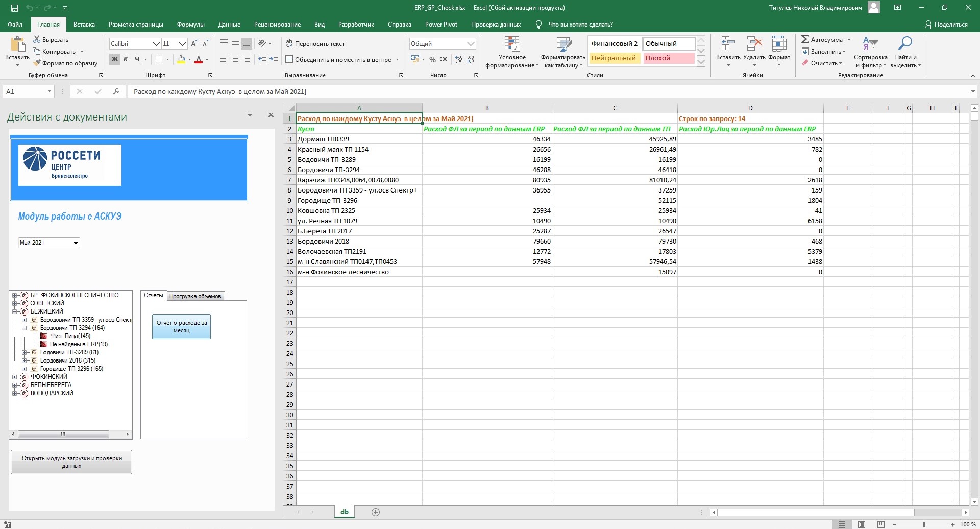Click the zoom slider in status bar
The width and height of the screenshot is (980, 529).
coord(923,524)
